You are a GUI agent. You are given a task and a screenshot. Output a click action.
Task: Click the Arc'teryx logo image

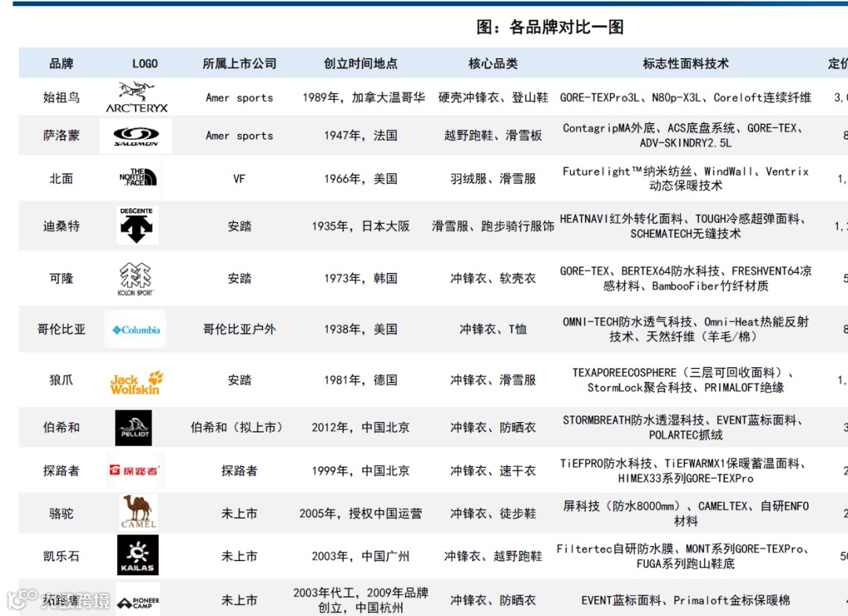[x=137, y=97]
